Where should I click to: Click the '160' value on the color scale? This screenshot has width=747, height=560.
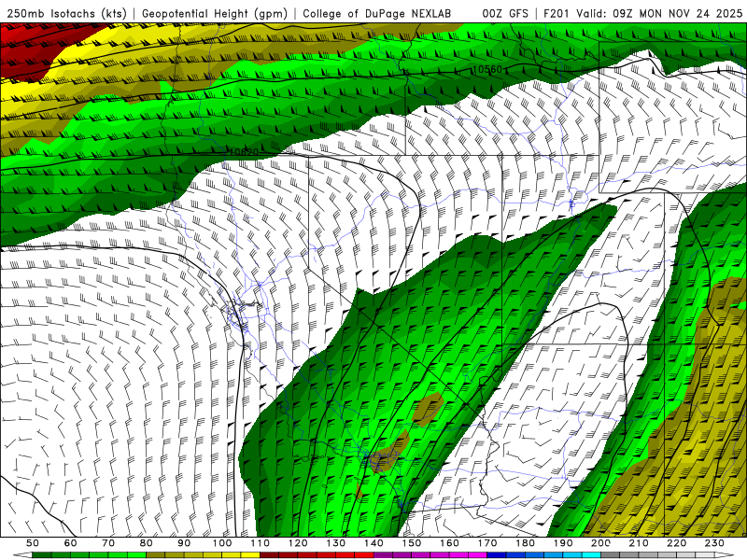point(449,543)
